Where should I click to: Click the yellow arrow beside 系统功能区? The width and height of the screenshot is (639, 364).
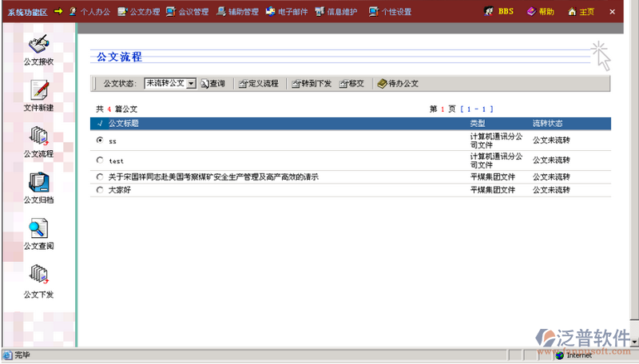58,11
